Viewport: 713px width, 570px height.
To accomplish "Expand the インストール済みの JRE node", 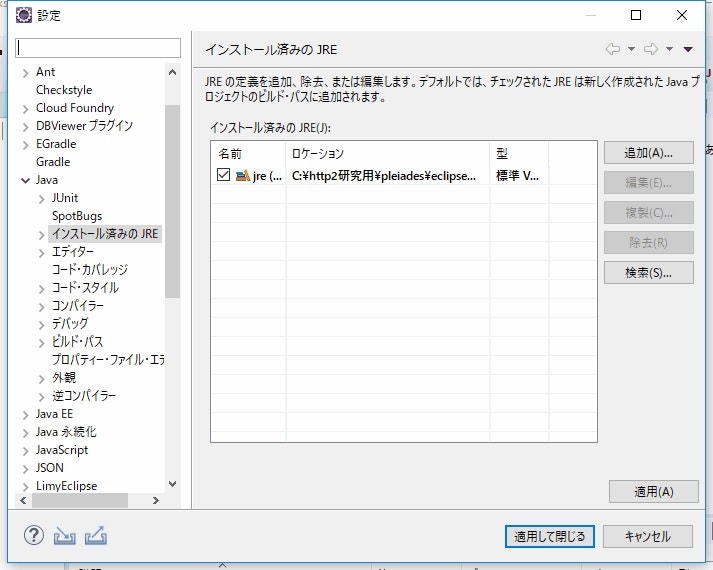I will tap(42, 235).
